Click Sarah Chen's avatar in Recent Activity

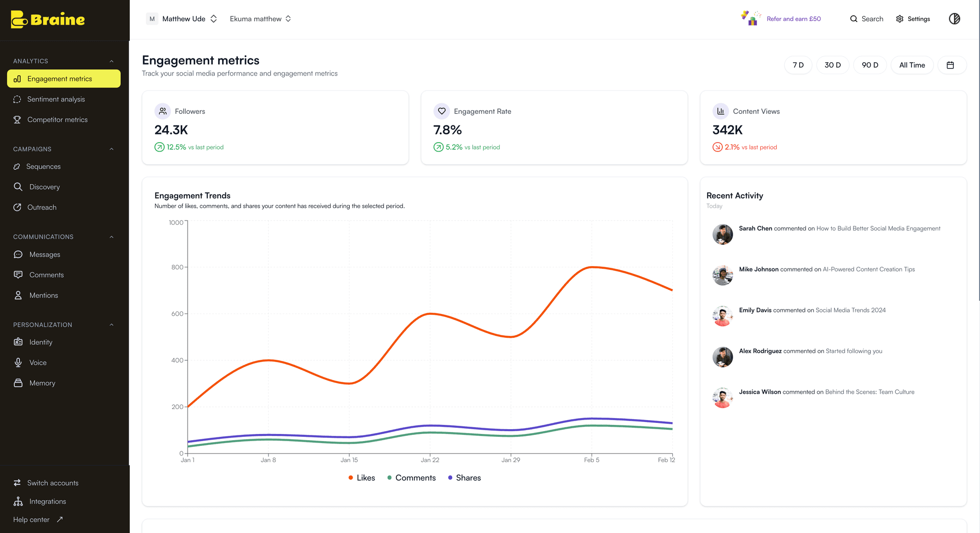723,234
